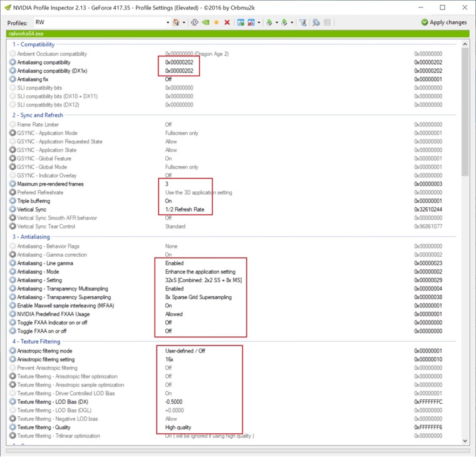
Task: Open the import profiles dropdown arrow
Action: (292, 23)
